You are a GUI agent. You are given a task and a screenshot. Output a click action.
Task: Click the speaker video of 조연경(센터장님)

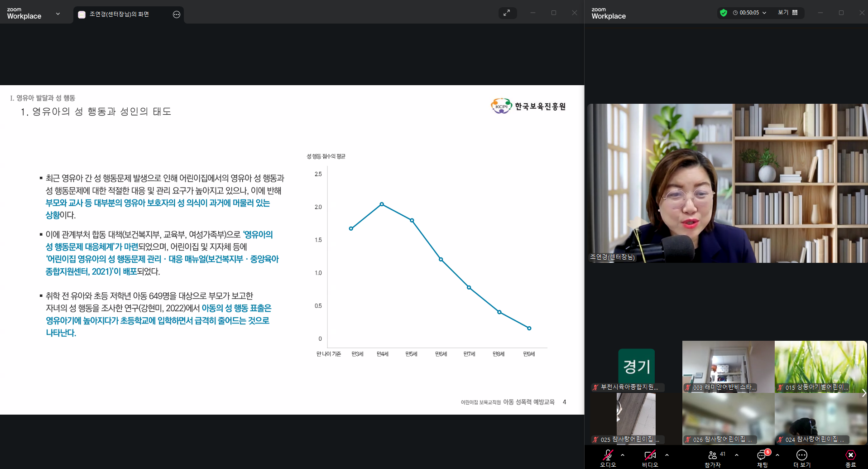tap(727, 183)
